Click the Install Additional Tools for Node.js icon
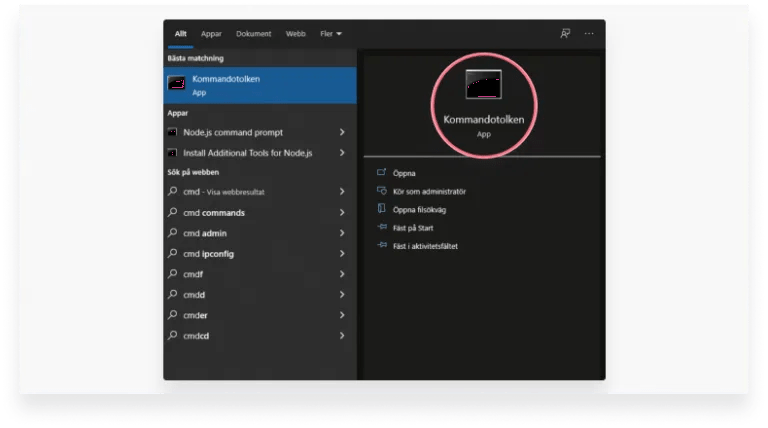 pyautogui.click(x=172, y=153)
